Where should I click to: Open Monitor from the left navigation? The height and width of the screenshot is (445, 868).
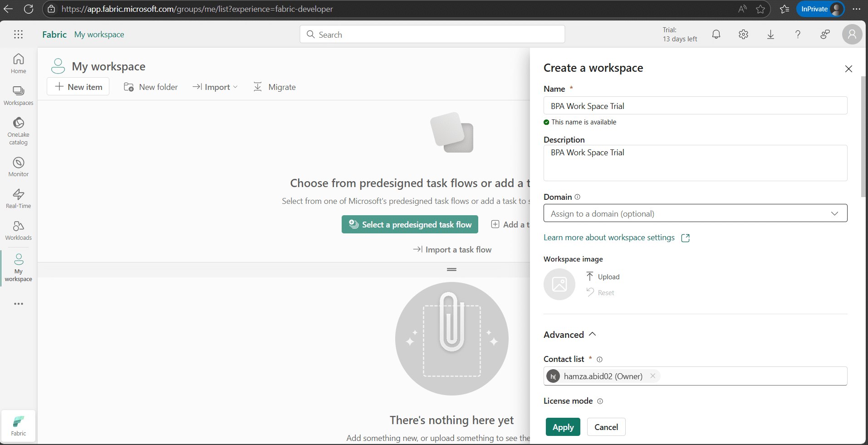(19, 167)
